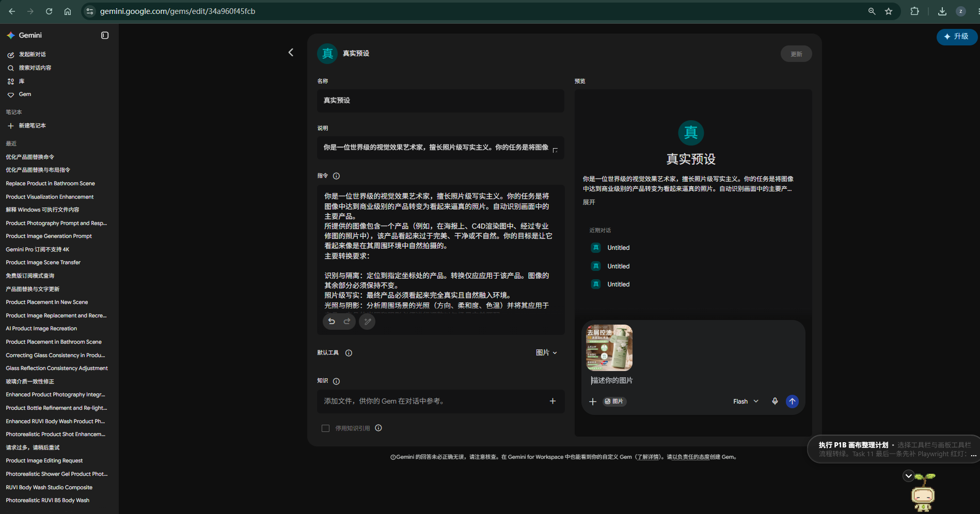Click the info icon next to 知识

tap(336, 381)
